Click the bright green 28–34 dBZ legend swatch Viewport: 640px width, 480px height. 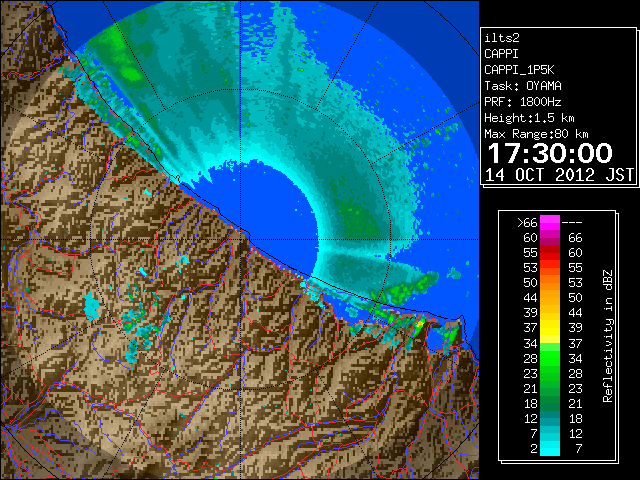pyautogui.click(x=550, y=358)
